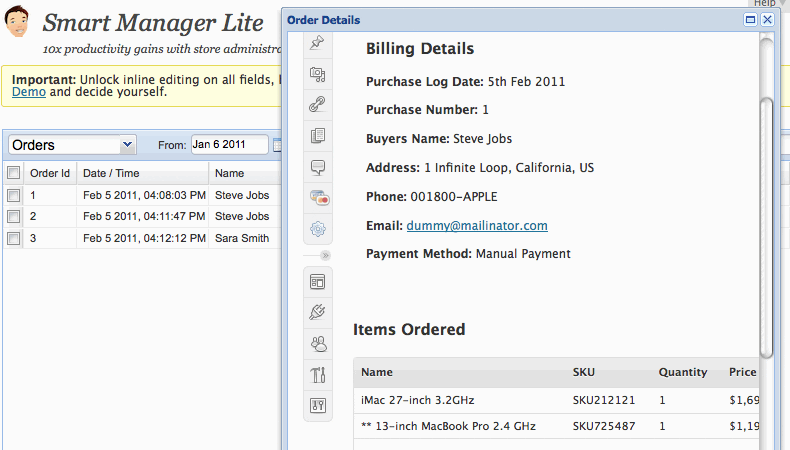
Task: Select order dated Feb 5 2011, 04:11:47 PM
Action: coord(144,216)
